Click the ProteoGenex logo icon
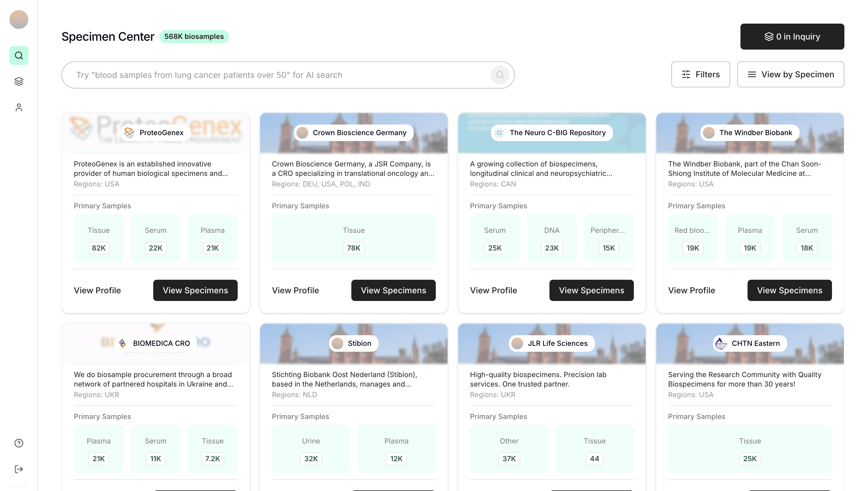The width and height of the screenshot is (868, 491). point(129,132)
